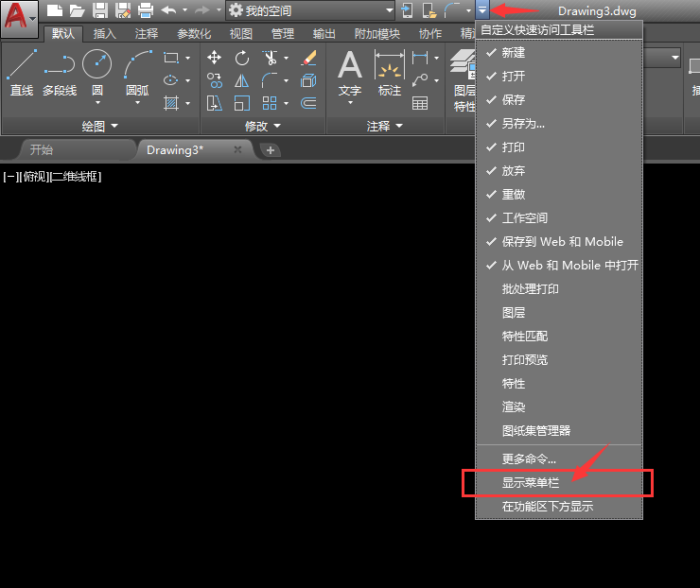Open the Arc tool options arrow

pos(137,103)
